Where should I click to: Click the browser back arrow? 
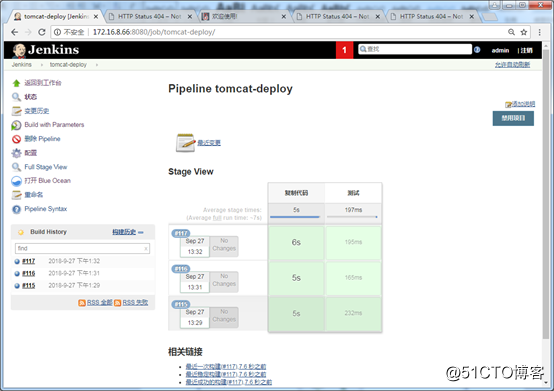point(14,32)
